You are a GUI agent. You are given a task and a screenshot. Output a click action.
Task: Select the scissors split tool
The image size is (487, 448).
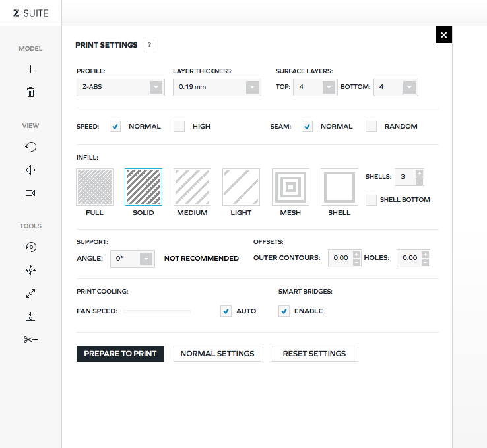click(30, 339)
